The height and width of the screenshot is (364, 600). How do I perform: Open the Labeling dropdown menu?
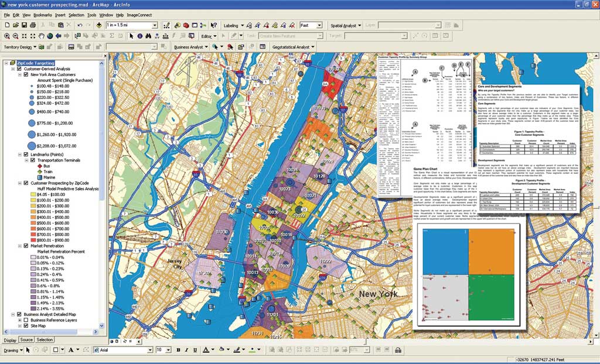tap(233, 26)
